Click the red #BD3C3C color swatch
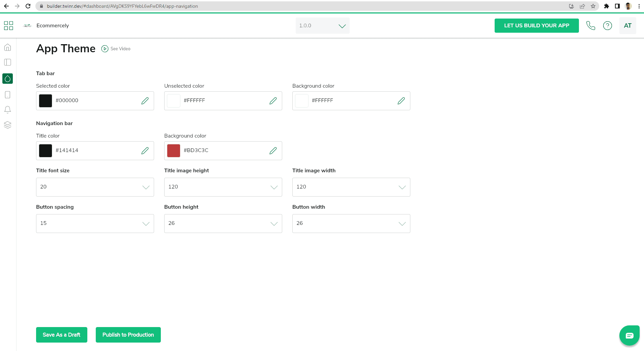This screenshot has height=351, width=644. 174,151
